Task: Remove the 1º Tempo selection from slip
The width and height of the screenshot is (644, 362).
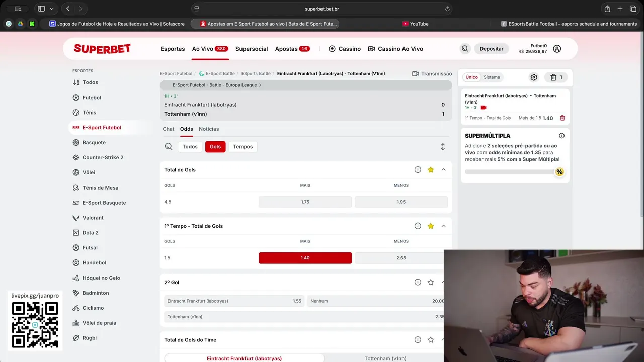Action: coord(562,118)
